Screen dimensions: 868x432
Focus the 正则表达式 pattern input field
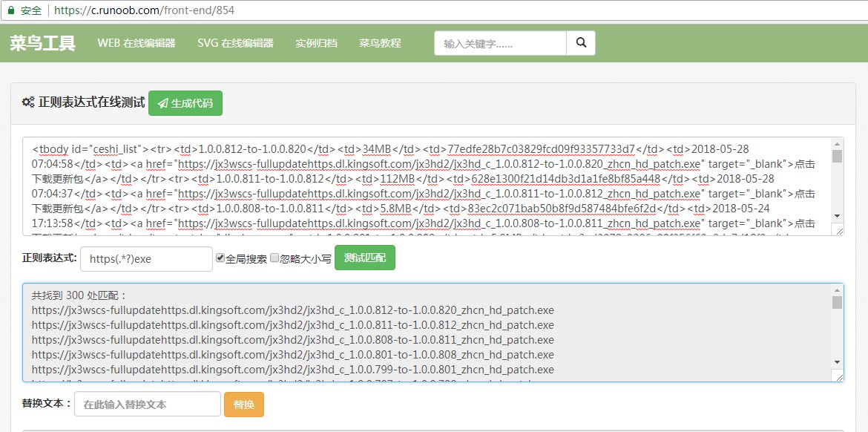[x=147, y=258]
